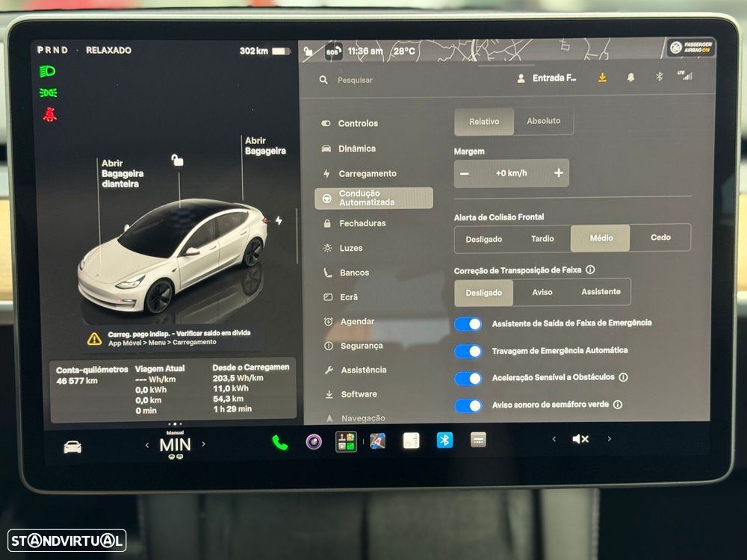Open the Dinâmica settings menu
The height and width of the screenshot is (560, 747).
click(x=349, y=149)
